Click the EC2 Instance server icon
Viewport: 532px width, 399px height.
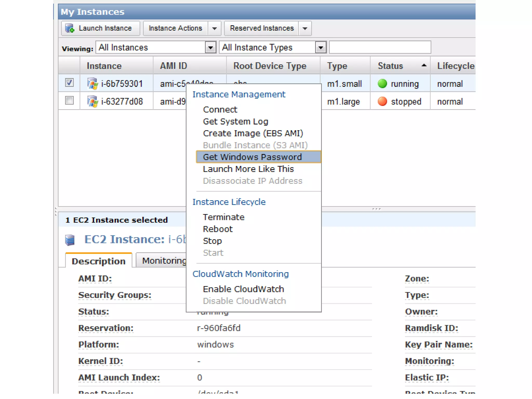tap(70, 240)
